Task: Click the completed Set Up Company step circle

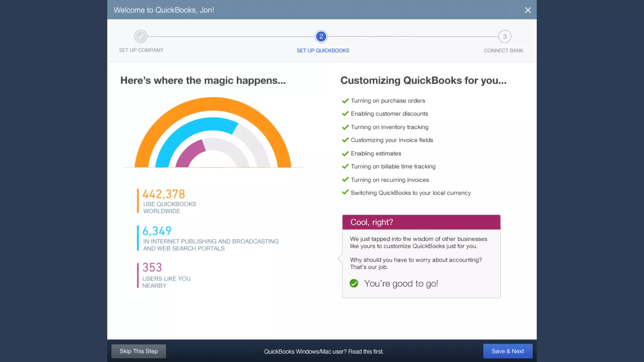Action: pyautogui.click(x=141, y=36)
